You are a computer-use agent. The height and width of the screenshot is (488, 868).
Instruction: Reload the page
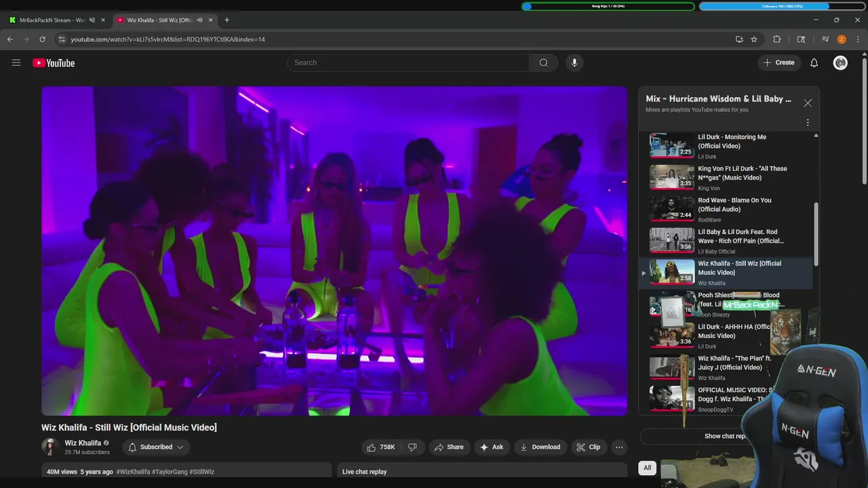pos(42,39)
